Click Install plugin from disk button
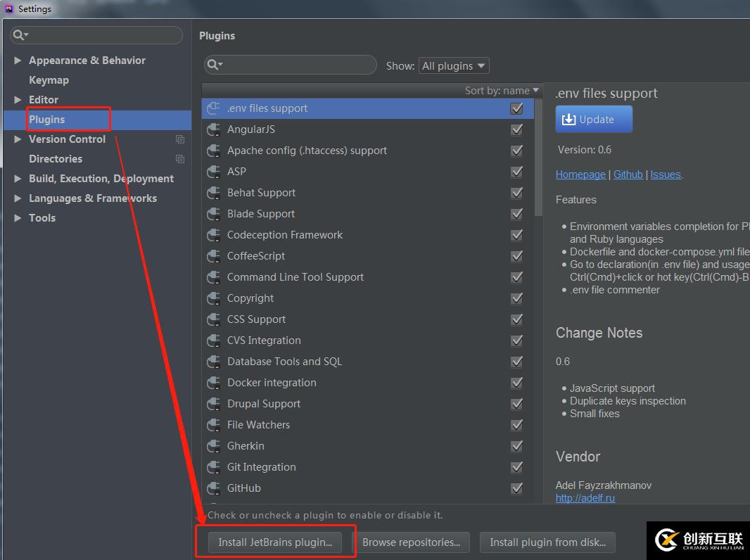The width and height of the screenshot is (750, 560). pos(547,542)
